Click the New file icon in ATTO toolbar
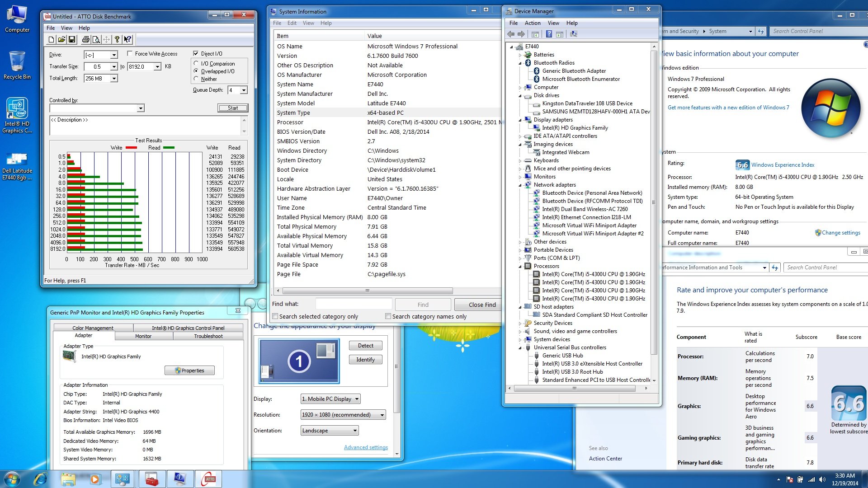 pos(51,40)
